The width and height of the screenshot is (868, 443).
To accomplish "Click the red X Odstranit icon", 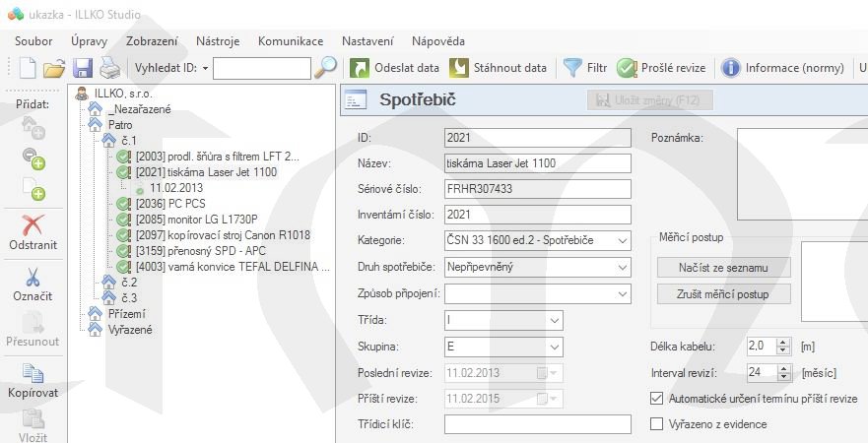I will (x=33, y=225).
